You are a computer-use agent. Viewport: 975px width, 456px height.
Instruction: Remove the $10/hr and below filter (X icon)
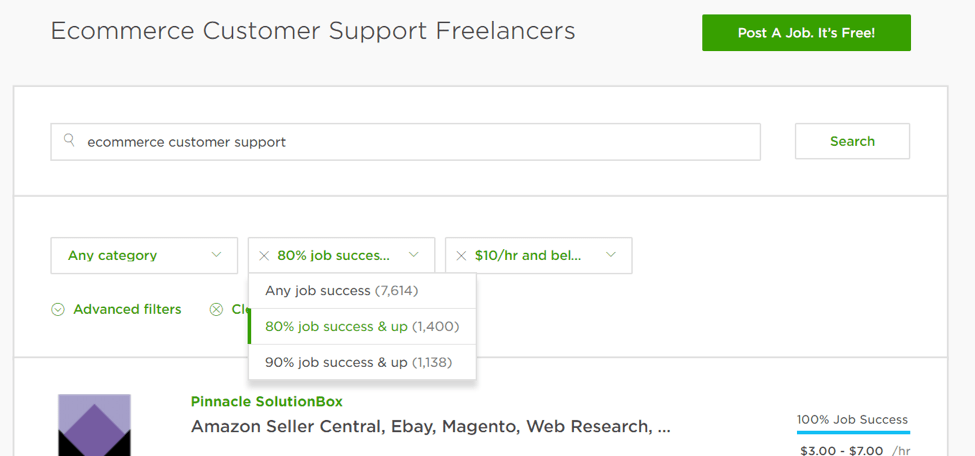[x=461, y=256]
